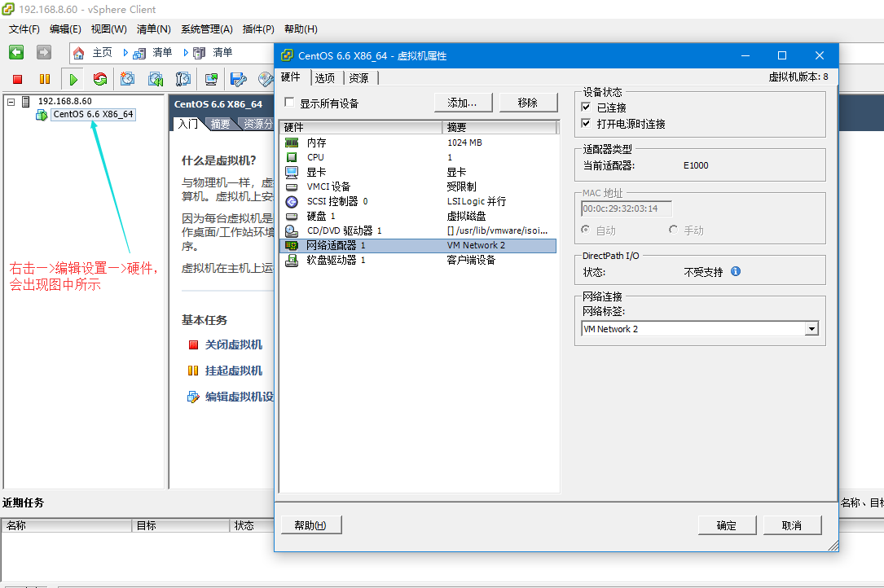Switch to the 选项 tab in dialog

(325, 78)
